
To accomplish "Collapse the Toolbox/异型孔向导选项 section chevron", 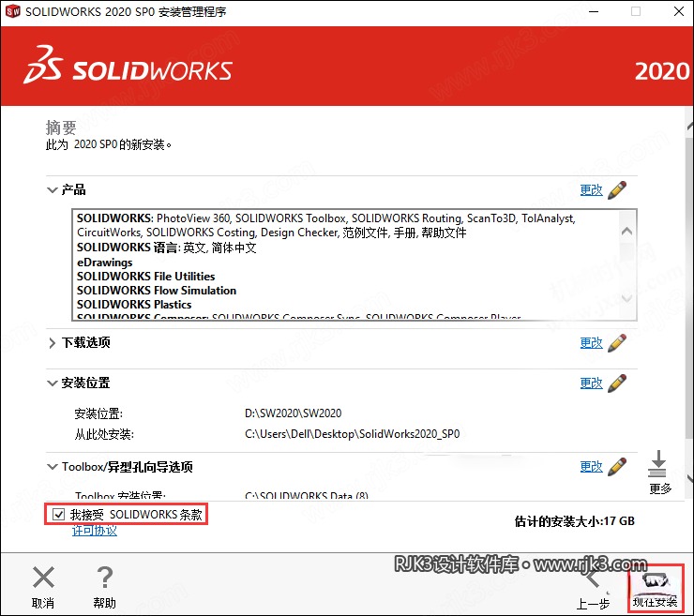I will click(53, 466).
